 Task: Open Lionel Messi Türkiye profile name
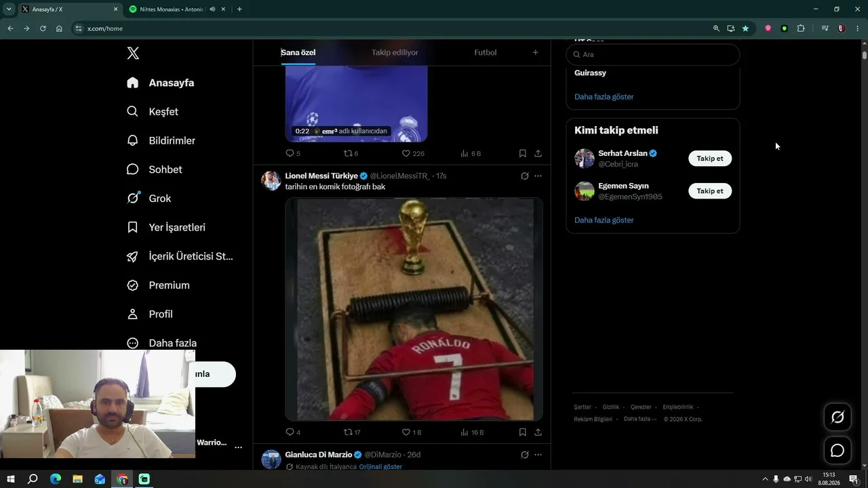(321, 176)
